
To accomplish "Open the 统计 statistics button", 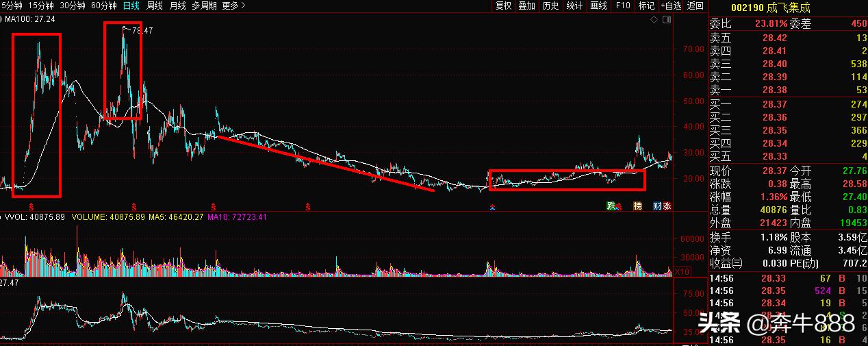I will pos(574,5).
